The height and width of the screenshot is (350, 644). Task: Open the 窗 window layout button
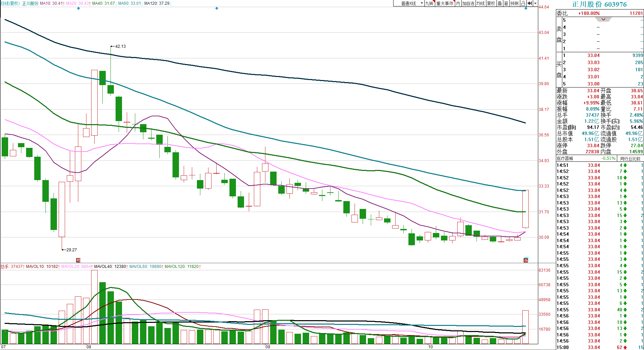click(506, 3)
